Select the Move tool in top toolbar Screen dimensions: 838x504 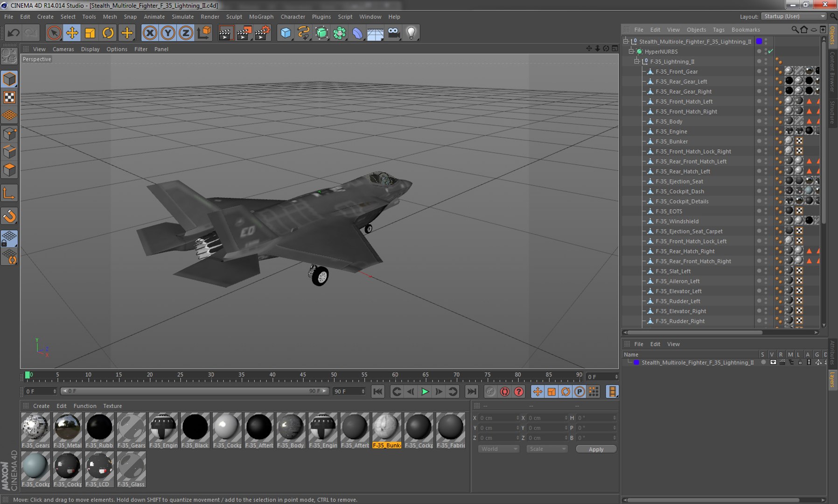[x=72, y=33]
